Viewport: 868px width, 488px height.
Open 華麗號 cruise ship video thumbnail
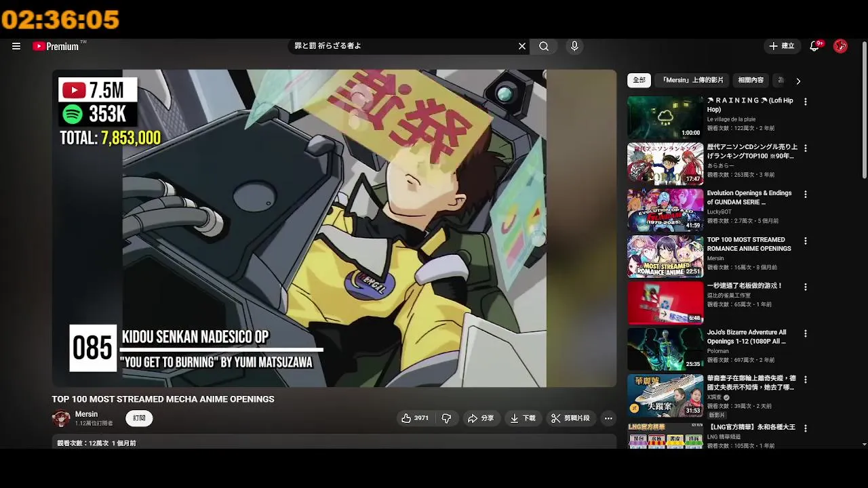coord(665,396)
